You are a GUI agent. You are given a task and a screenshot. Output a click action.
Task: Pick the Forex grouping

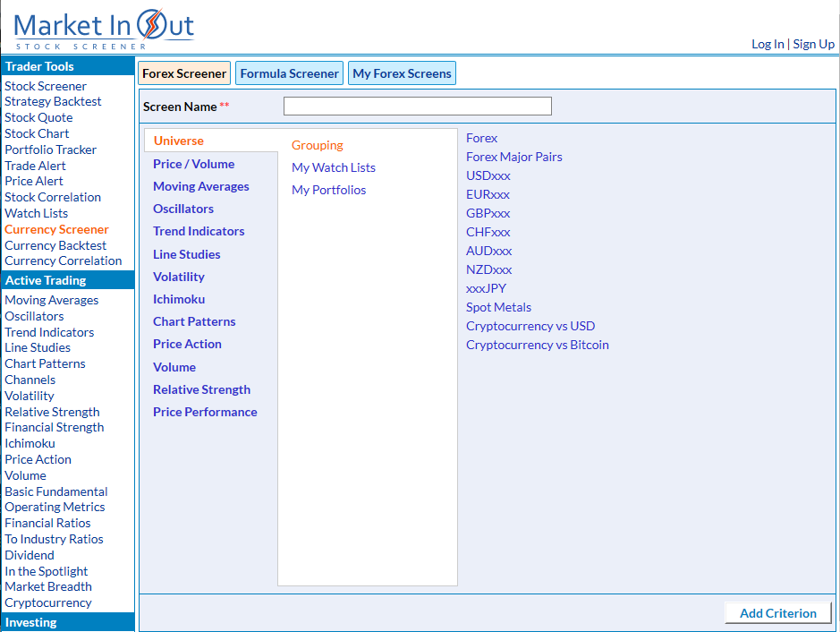click(481, 138)
